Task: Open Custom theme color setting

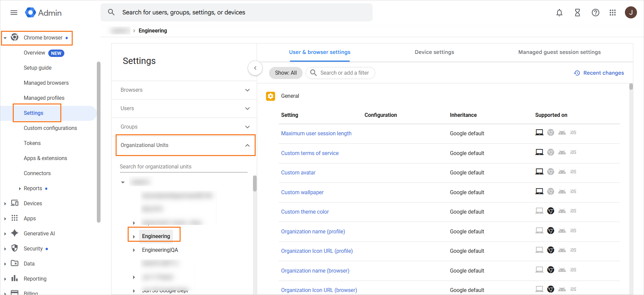Action: tap(305, 212)
